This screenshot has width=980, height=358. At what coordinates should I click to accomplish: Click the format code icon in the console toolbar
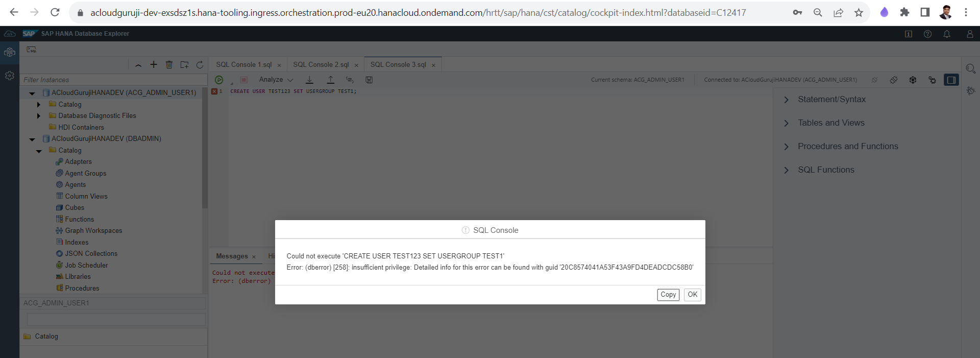pyautogui.click(x=350, y=80)
